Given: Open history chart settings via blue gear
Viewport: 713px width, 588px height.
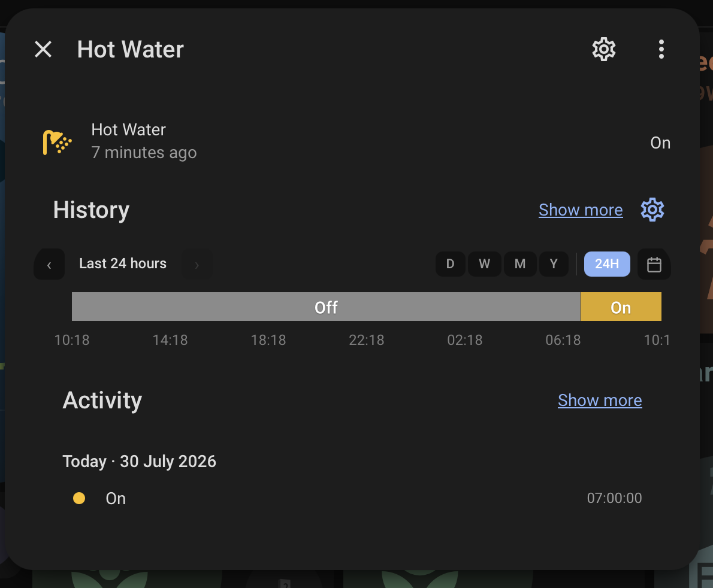Looking at the screenshot, I should tap(652, 210).
